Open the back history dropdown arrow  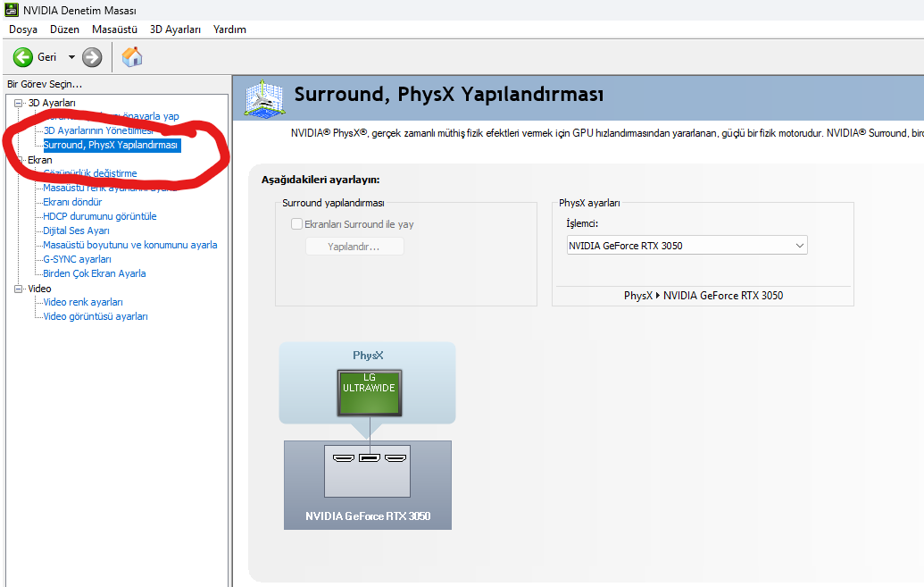pyautogui.click(x=72, y=57)
